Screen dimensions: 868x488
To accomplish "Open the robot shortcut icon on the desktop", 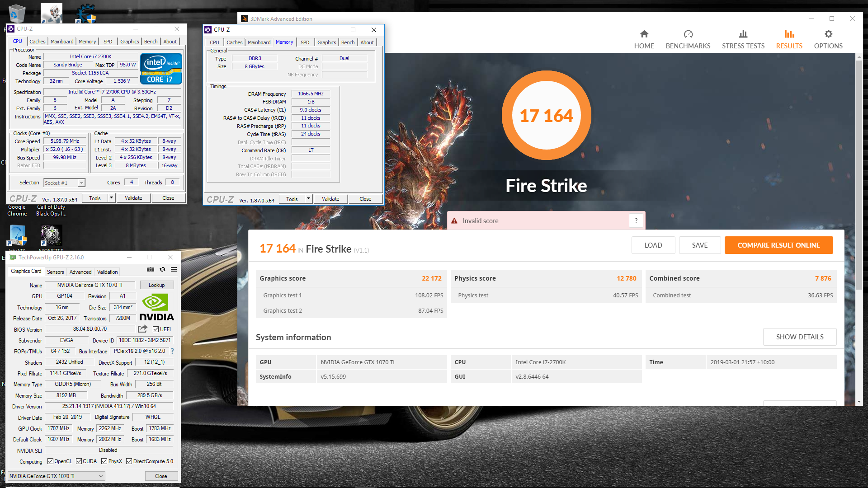I will click(52, 13).
